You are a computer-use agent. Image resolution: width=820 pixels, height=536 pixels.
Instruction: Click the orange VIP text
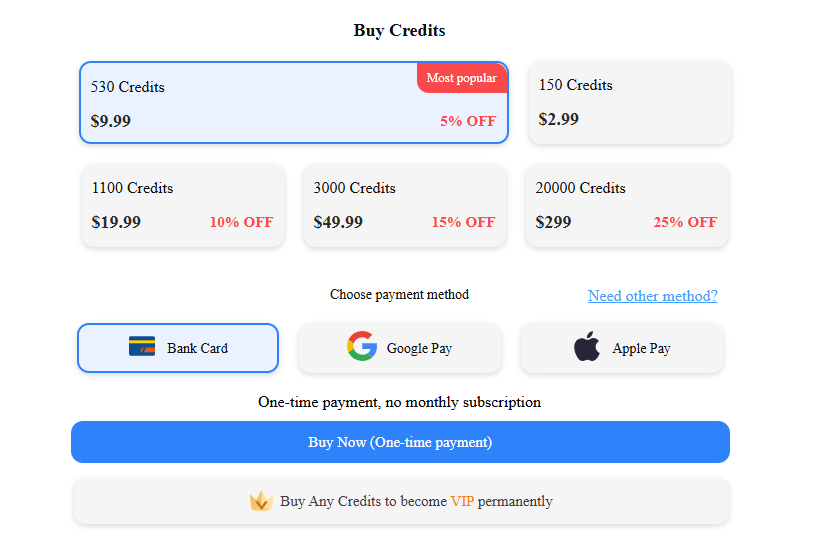tap(462, 501)
